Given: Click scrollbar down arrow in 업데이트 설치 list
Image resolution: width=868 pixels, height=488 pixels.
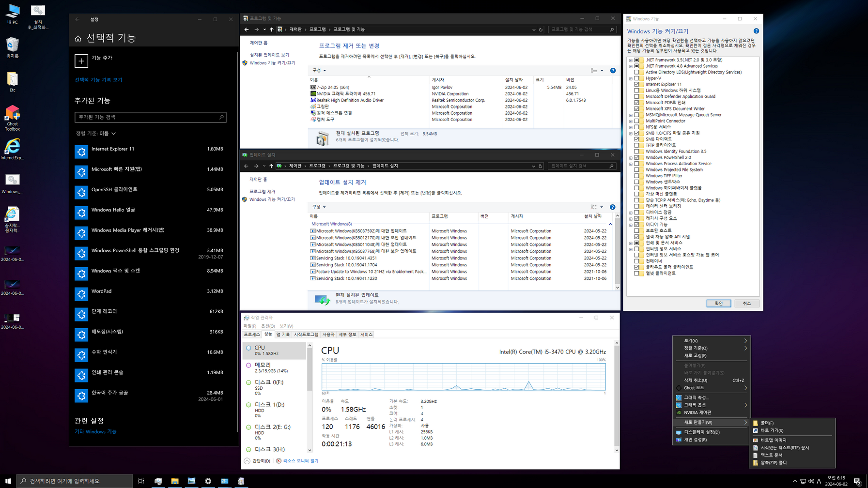Looking at the screenshot, I should pos(617,288).
